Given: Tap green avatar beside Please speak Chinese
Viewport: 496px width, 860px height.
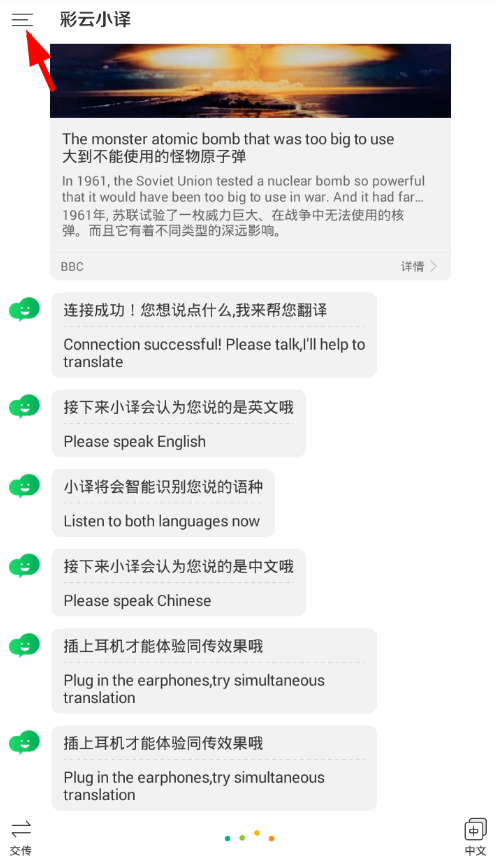Looking at the screenshot, I should coord(24,565).
